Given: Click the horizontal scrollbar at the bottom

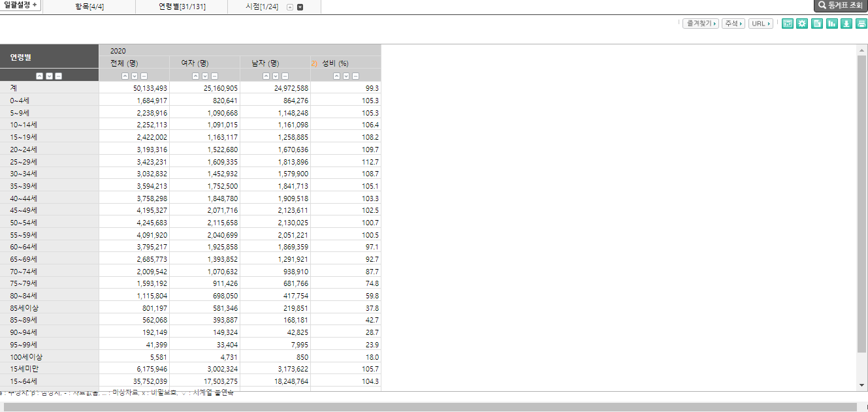Looking at the screenshot, I should tap(431, 407).
